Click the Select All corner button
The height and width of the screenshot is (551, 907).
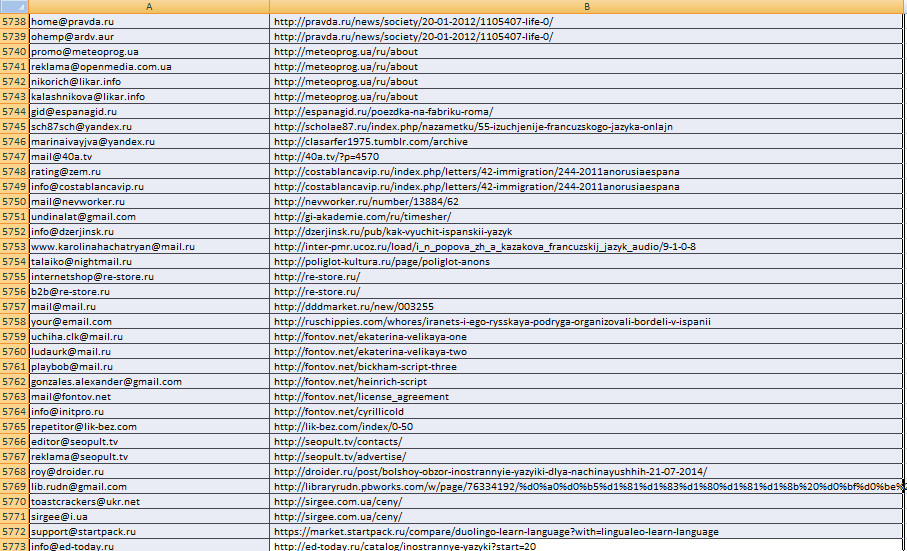(14, 6)
